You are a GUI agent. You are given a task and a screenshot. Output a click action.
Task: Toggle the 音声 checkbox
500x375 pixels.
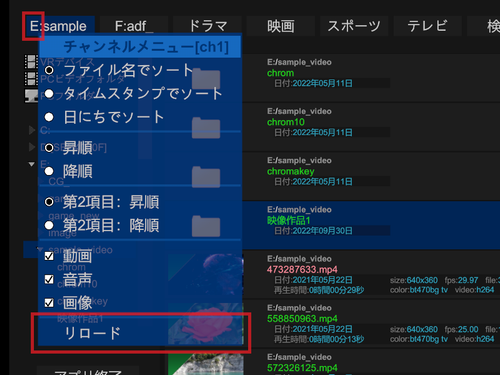(49, 279)
